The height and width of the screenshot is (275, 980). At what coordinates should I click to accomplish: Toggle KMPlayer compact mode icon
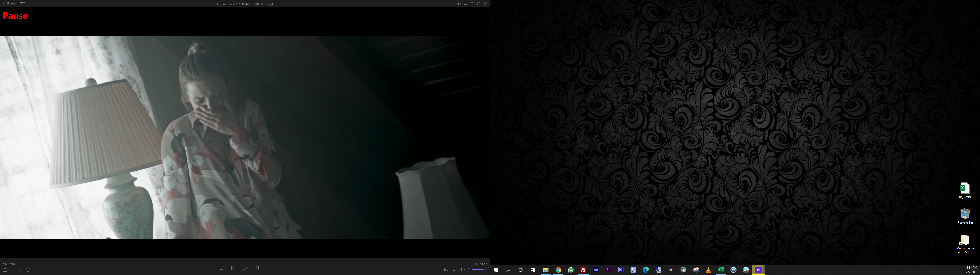[x=22, y=3]
